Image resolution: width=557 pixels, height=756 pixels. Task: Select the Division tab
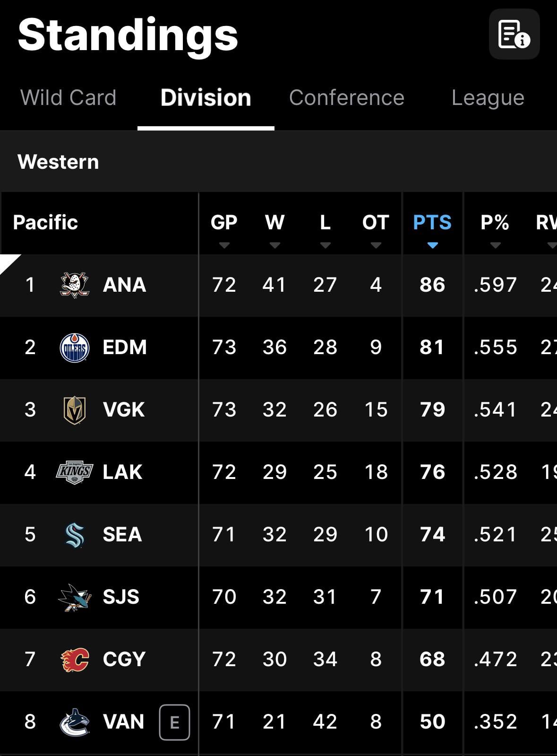click(206, 98)
